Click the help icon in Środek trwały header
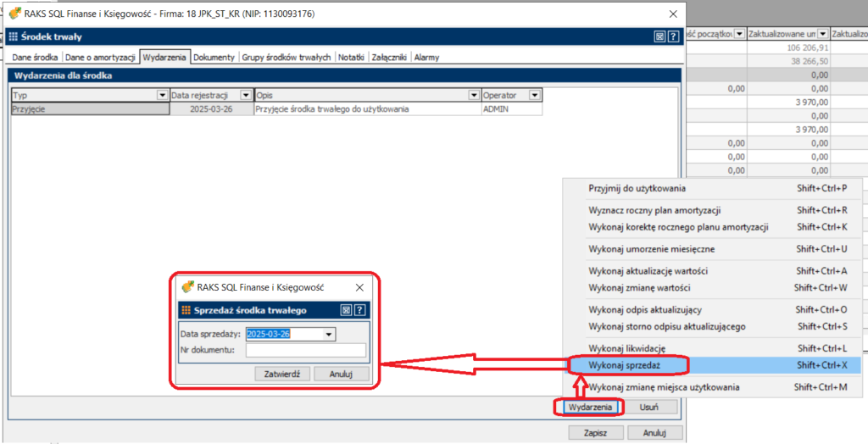Viewport: 868px width, 444px height. (x=673, y=37)
